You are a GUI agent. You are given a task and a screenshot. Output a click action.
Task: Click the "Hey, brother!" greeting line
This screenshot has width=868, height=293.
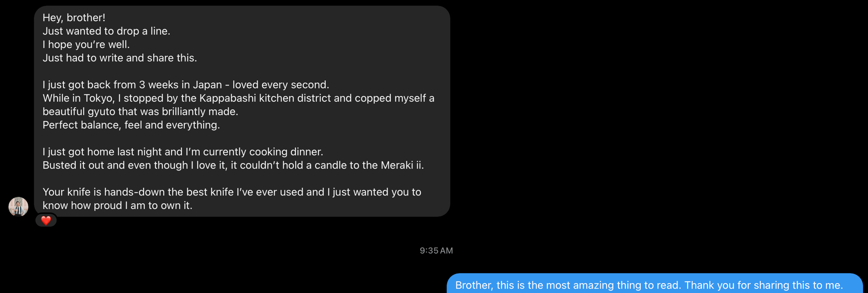tap(74, 18)
